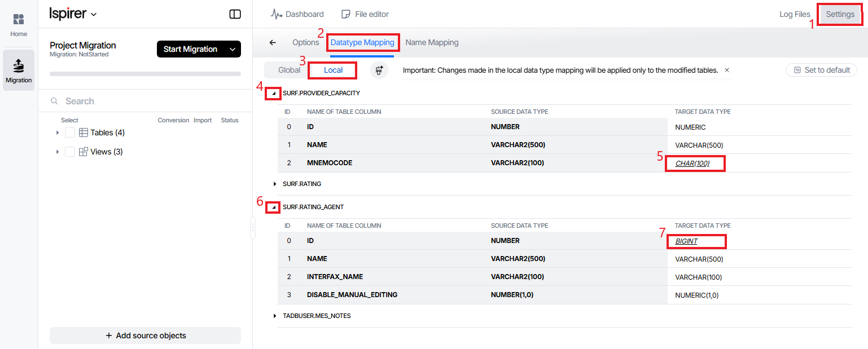Image resolution: width=868 pixels, height=349 pixels.
Task: Click the Search input field
Action: pyautogui.click(x=147, y=101)
